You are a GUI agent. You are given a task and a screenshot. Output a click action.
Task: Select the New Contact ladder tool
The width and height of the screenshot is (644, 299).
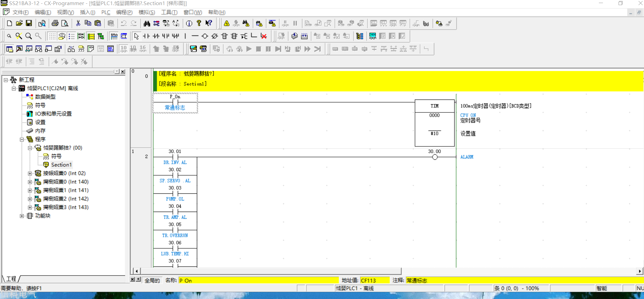[146, 36]
